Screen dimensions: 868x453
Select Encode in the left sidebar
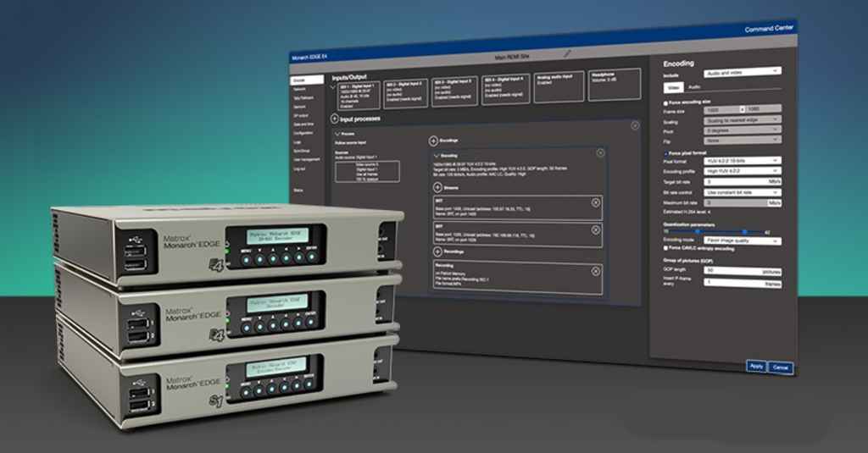pos(306,80)
